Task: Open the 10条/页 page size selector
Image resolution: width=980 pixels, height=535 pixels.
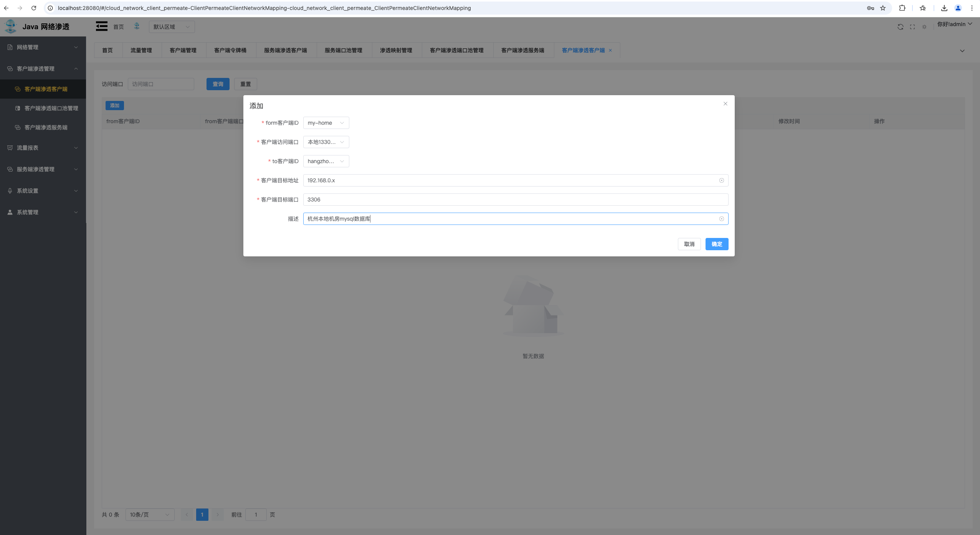Action: point(150,515)
